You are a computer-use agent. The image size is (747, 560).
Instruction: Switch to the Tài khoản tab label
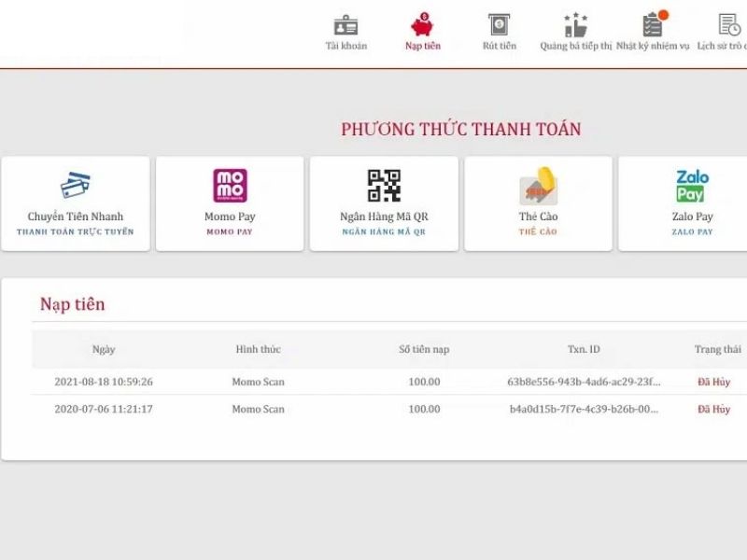tap(346, 46)
